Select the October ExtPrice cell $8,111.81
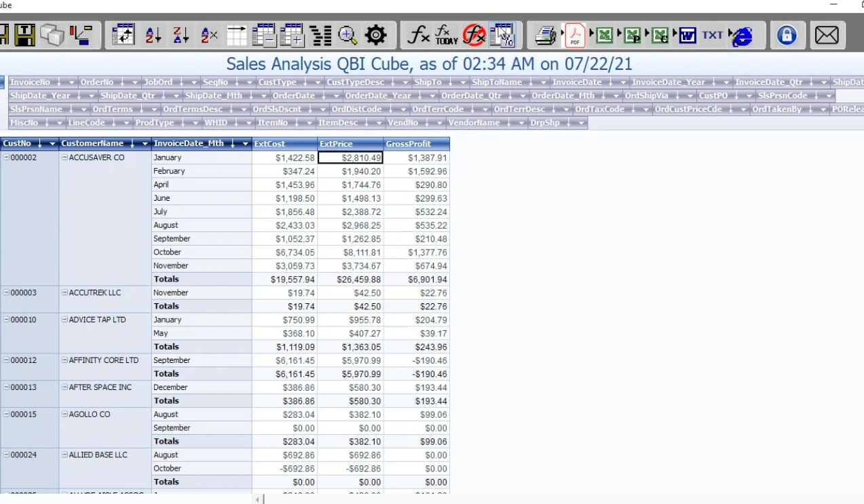Screen dimensions: 864x504 351,252
